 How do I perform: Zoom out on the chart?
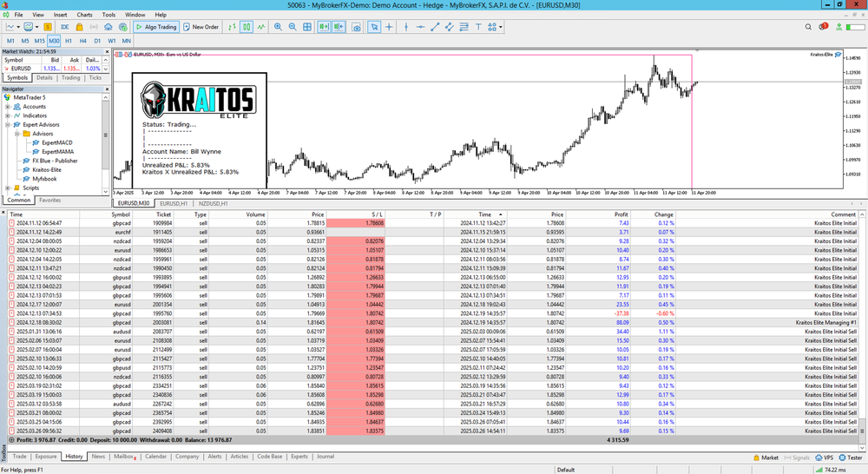tap(293, 27)
